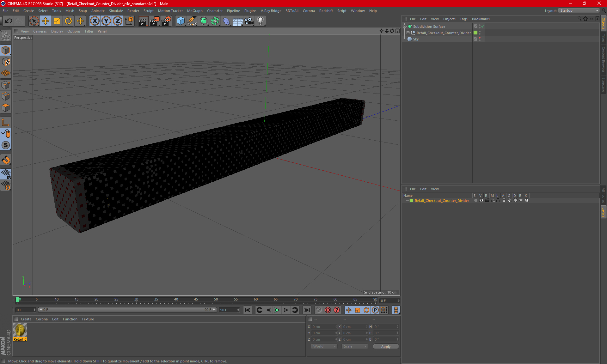The height and width of the screenshot is (364, 607).
Task: Open the World coordinate dropdown
Action: click(324, 346)
